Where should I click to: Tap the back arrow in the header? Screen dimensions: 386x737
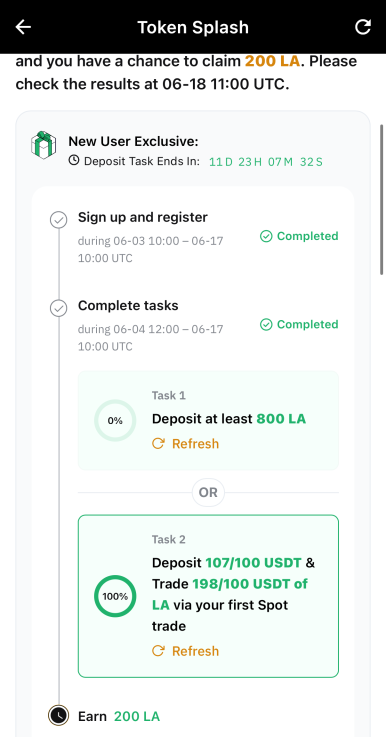[23, 27]
